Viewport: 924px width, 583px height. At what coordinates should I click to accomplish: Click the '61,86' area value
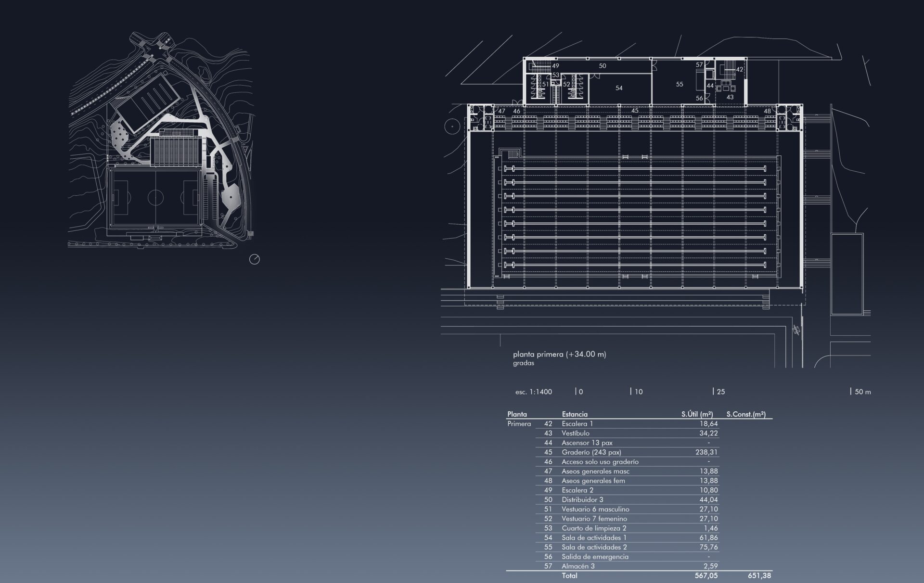708,538
